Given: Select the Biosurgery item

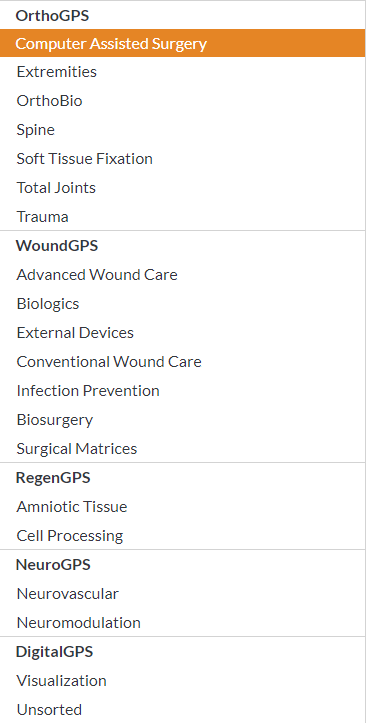Looking at the screenshot, I should point(183,420).
